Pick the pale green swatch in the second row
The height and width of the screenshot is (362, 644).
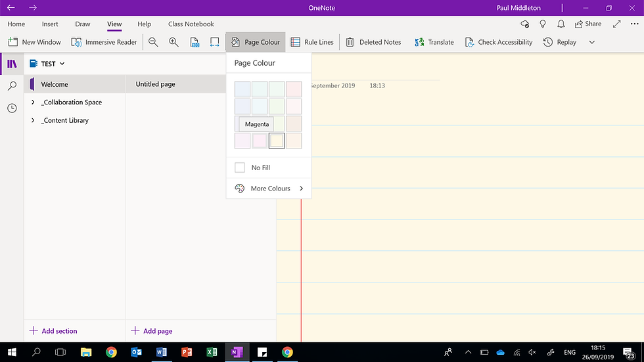(x=277, y=106)
